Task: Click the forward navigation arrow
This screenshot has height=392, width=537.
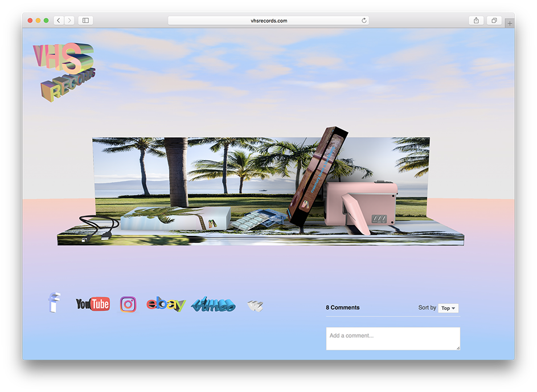Action: 69,21
